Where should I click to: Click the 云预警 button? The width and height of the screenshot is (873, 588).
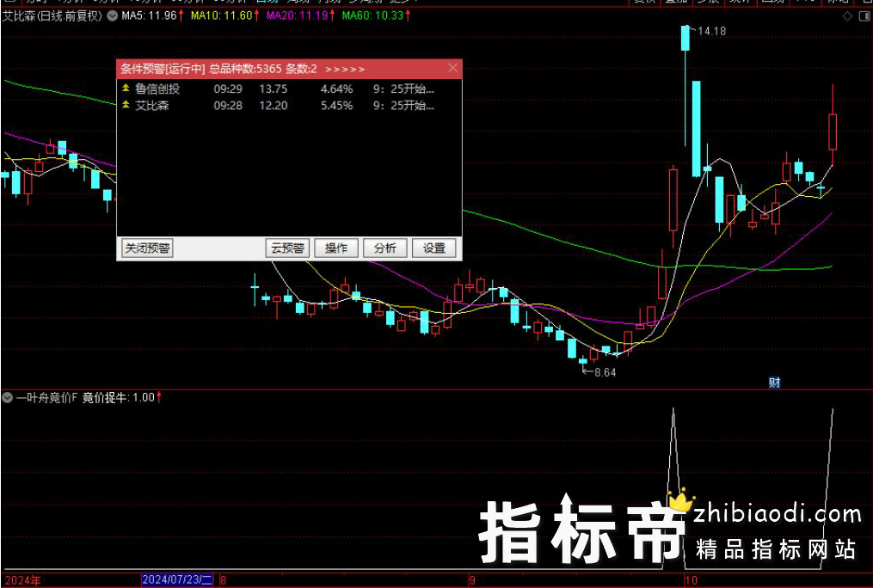pos(287,248)
